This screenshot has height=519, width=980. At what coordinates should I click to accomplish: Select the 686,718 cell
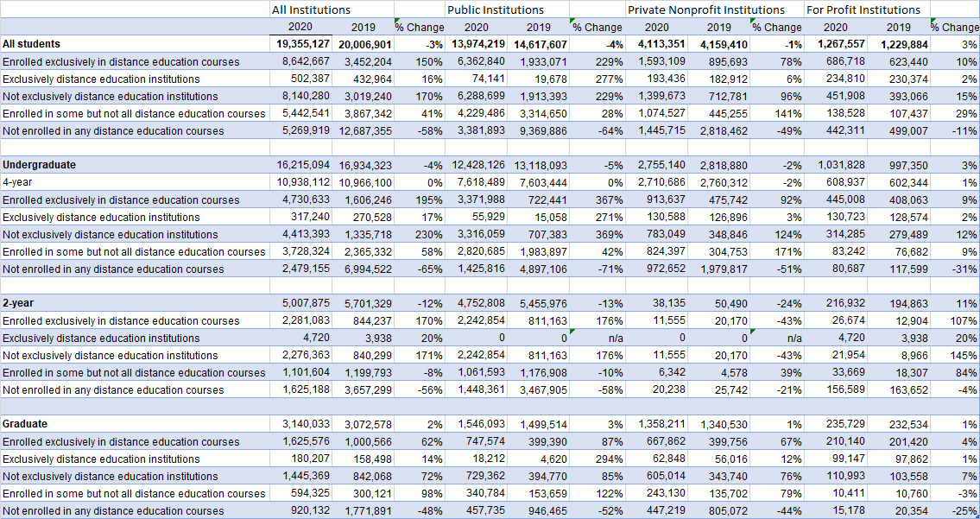click(836, 62)
